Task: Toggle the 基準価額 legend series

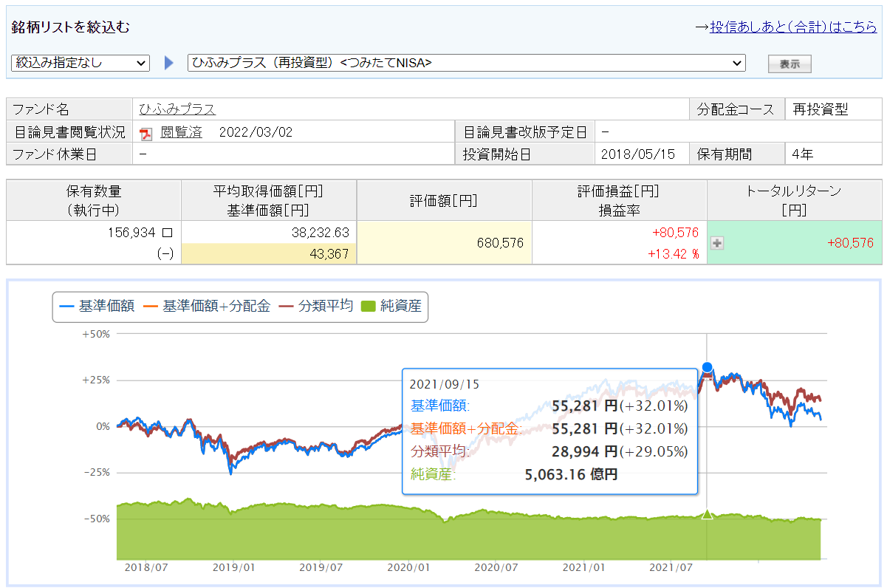Action: tap(96, 306)
